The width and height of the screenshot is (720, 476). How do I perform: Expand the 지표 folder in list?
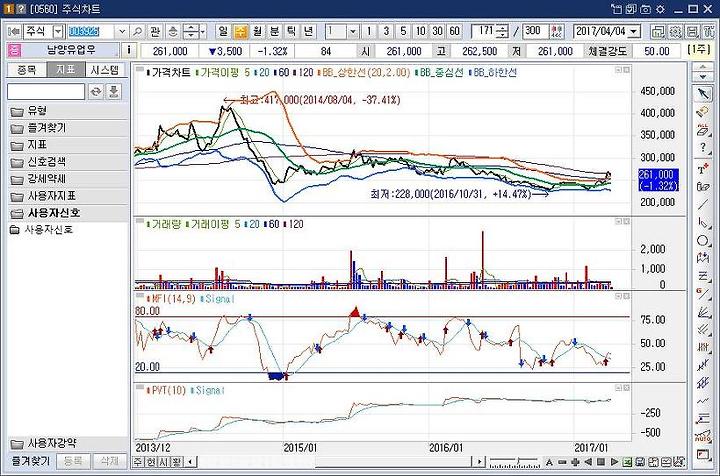point(68,145)
